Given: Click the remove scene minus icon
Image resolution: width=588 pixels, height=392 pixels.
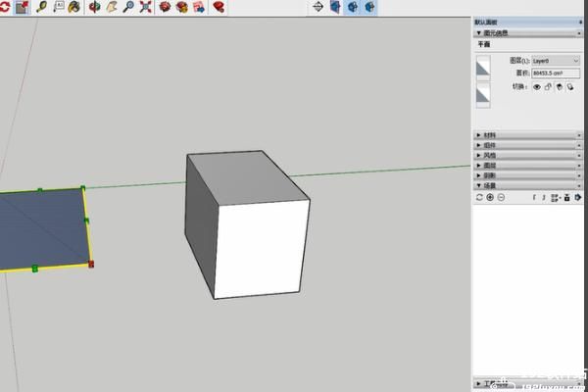Looking at the screenshot, I should (501, 197).
